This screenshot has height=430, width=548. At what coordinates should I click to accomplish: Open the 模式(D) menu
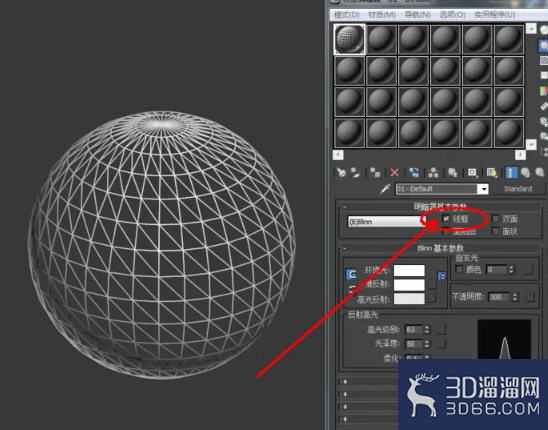(x=346, y=15)
